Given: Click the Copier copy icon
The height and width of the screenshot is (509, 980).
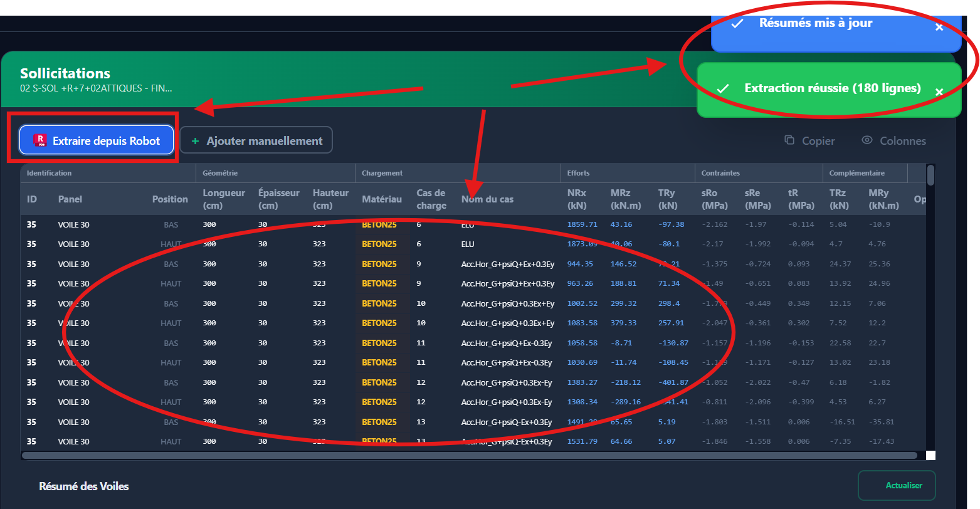Looking at the screenshot, I should point(789,140).
